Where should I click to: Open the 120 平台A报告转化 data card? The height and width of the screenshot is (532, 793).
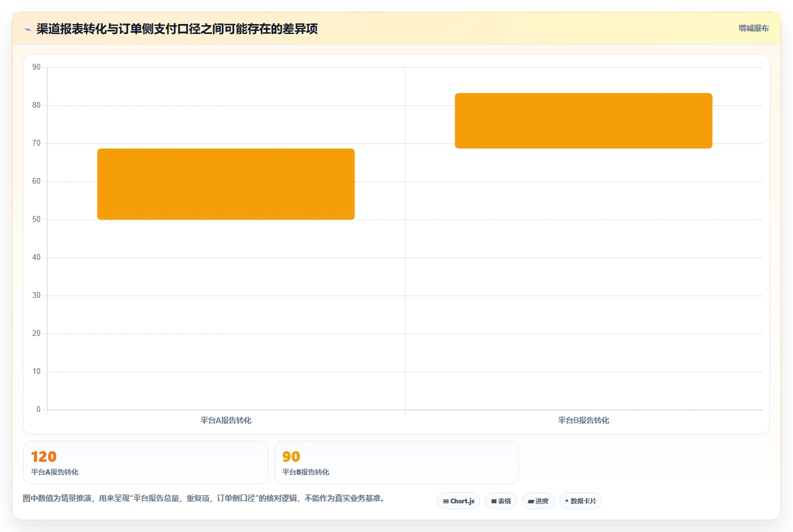[x=145, y=462]
